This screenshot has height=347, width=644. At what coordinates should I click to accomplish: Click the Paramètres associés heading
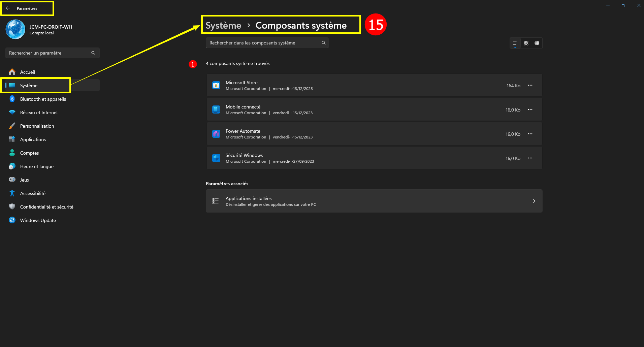(x=227, y=184)
